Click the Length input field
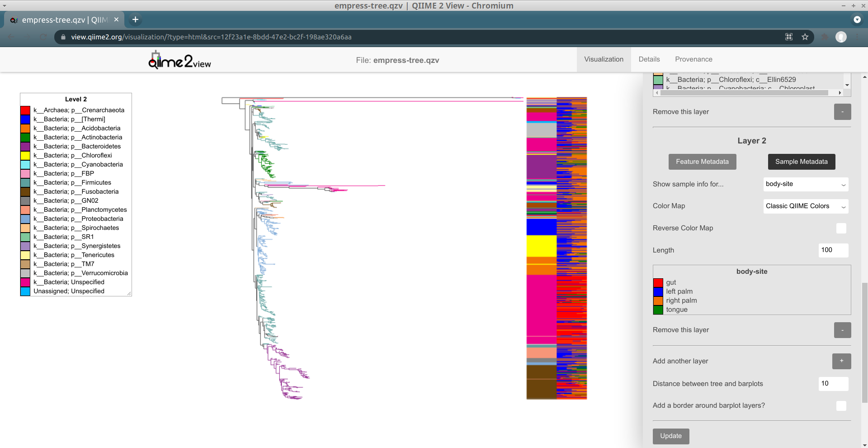 pyautogui.click(x=832, y=250)
